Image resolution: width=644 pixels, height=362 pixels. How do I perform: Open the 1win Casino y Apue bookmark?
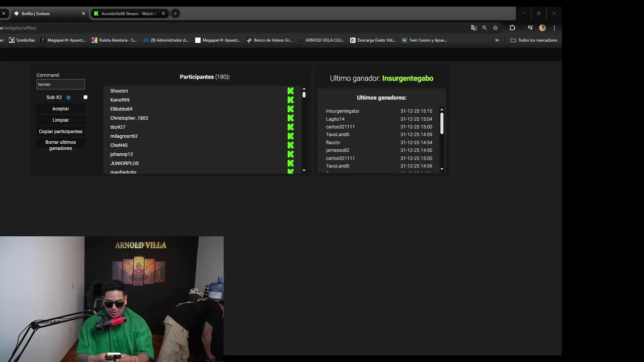(x=425, y=40)
